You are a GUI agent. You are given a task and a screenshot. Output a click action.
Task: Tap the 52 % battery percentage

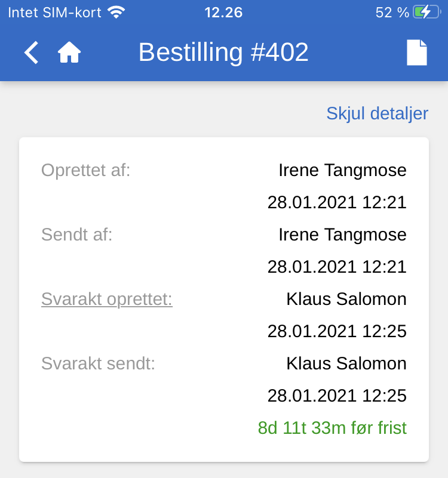point(392,13)
